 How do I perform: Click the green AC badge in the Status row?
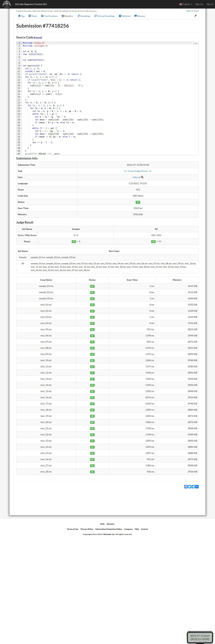point(138,202)
